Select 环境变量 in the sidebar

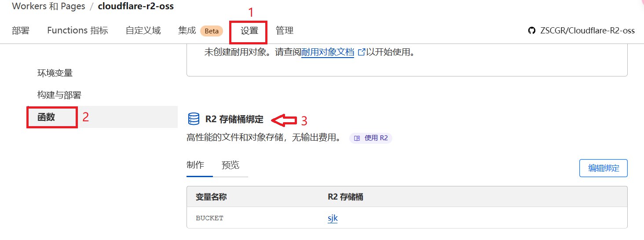click(x=55, y=73)
